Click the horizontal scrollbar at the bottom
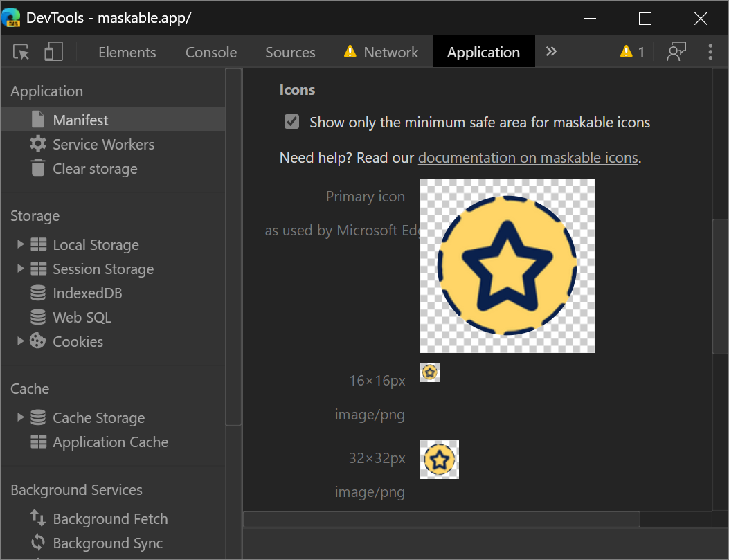The image size is (729, 560). coord(441,519)
